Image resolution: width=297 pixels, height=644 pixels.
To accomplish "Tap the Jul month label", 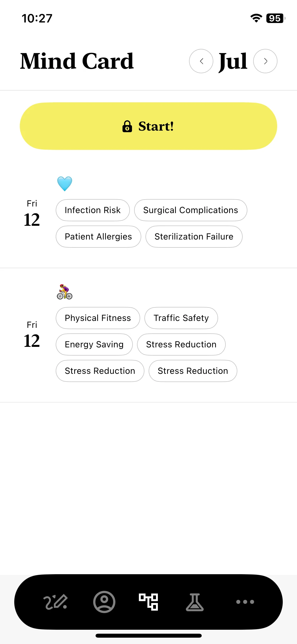I will (233, 62).
